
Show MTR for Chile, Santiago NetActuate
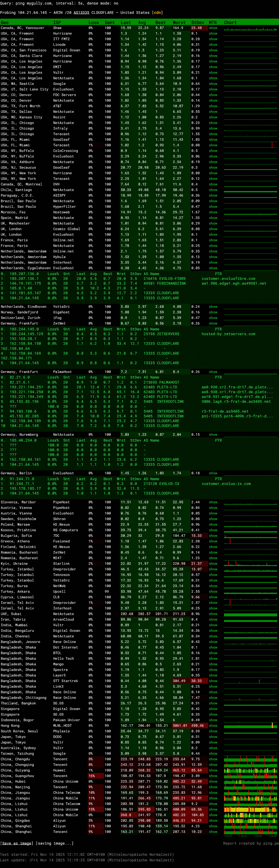click(213, 190)
